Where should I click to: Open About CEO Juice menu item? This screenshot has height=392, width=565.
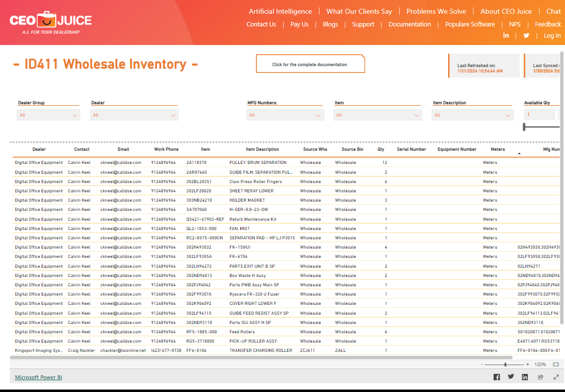coord(506,12)
